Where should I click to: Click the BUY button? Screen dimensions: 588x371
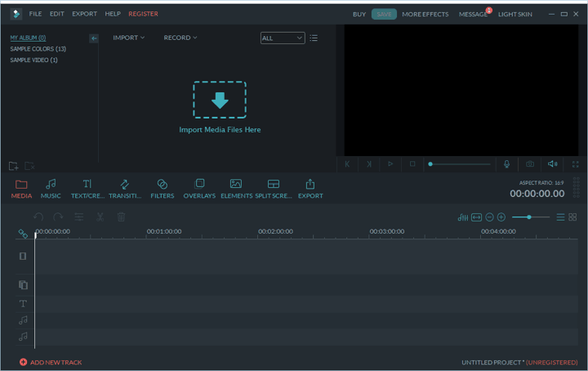pos(359,14)
